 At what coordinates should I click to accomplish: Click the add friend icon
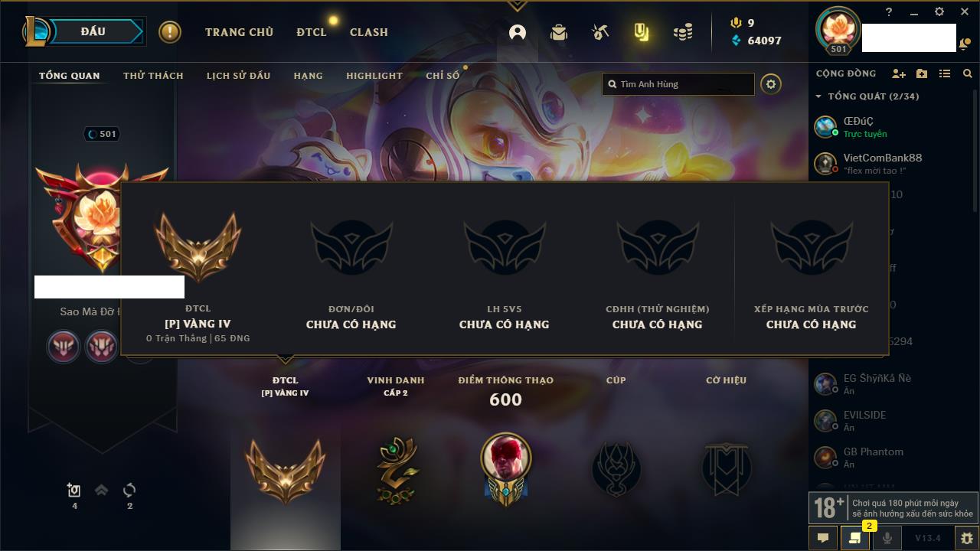(x=899, y=73)
